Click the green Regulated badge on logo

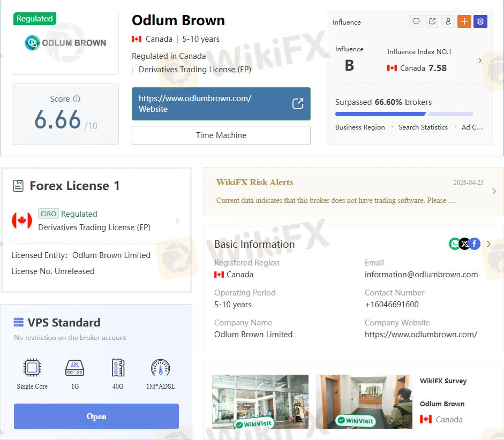pos(35,19)
